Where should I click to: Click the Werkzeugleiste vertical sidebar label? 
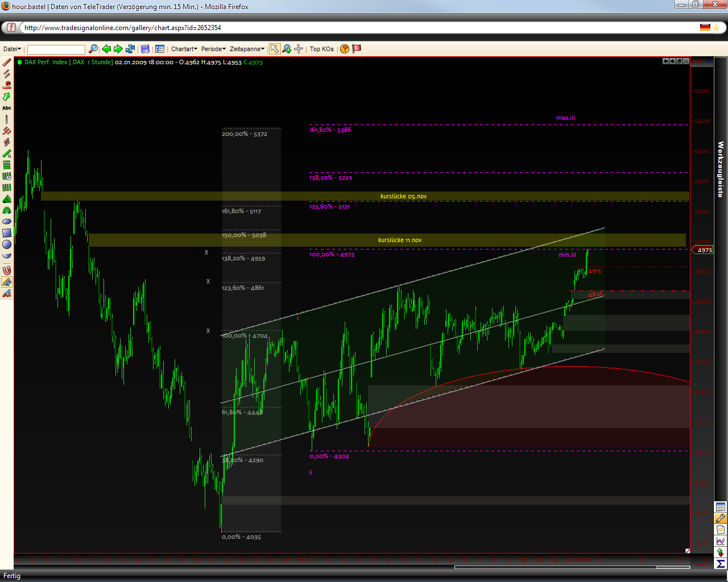click(721, 169)
